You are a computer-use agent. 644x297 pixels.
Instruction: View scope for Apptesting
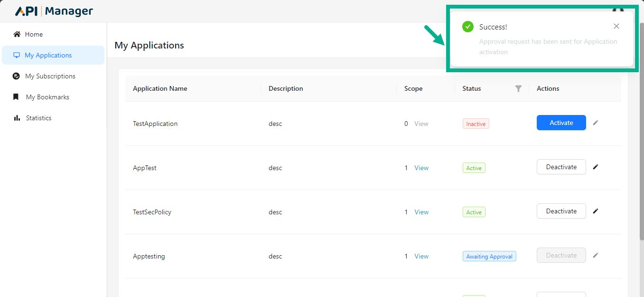point(421,256)
